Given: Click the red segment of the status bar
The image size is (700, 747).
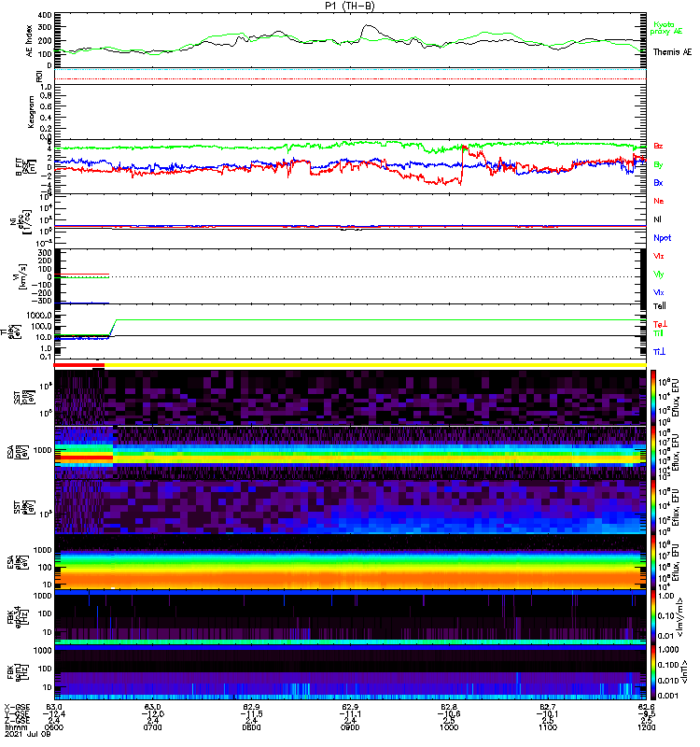Looking at the screenshot, I should 79,365.
